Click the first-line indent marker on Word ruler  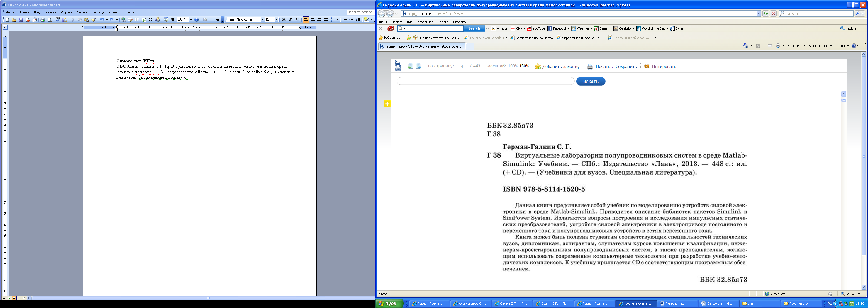click(116, 26)
